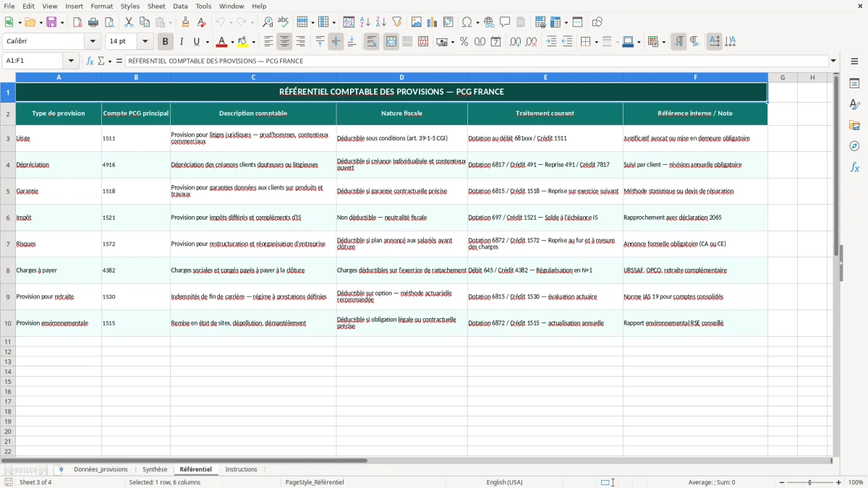This screenshot has height=488, width=868.
Task: Click the Clone Formatting paintbrush icon
Action: pos(186,22)
